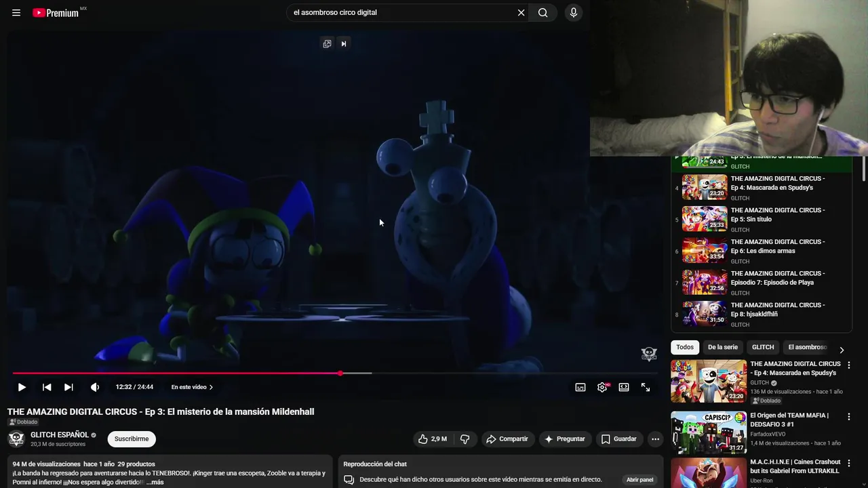This screenshot has height=488, width=868.
Task: Select the 'El asombroso' filter chip
Action: click(x=807, y=347)
